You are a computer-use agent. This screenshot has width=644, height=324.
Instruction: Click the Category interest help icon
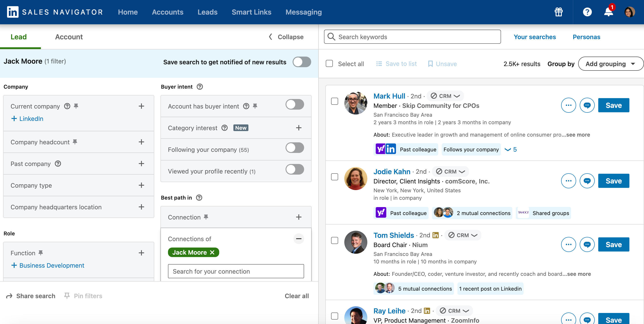(x=225, y=128)
